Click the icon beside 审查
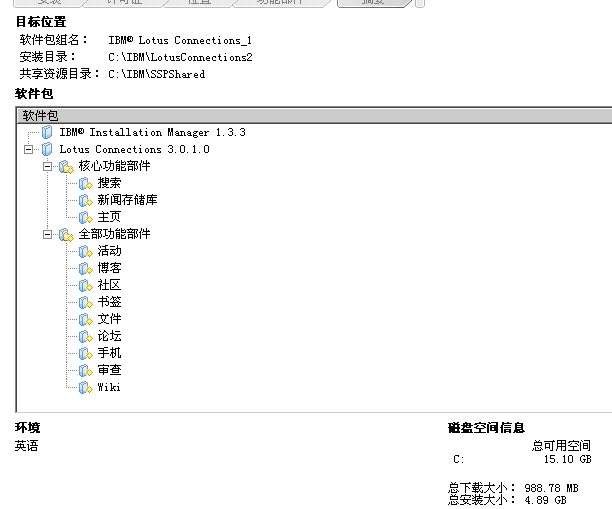The height and width of the screenshot is (509, 612). (85, 370)
